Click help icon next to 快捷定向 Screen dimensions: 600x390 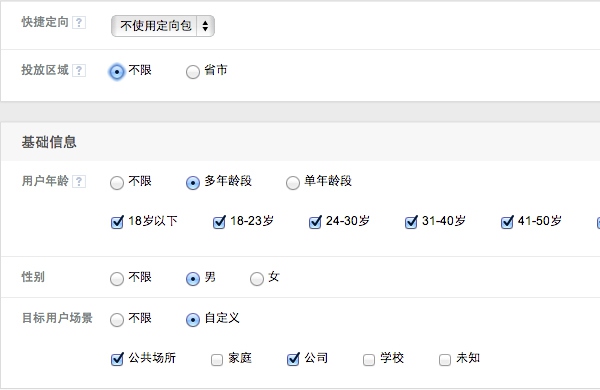point(79,23)
